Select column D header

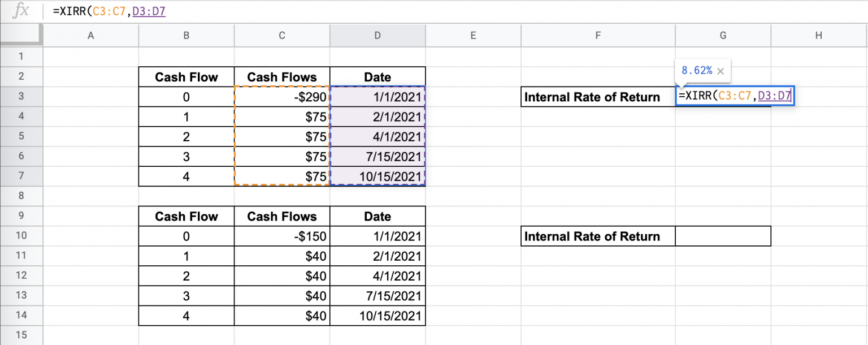pos(377,35)
